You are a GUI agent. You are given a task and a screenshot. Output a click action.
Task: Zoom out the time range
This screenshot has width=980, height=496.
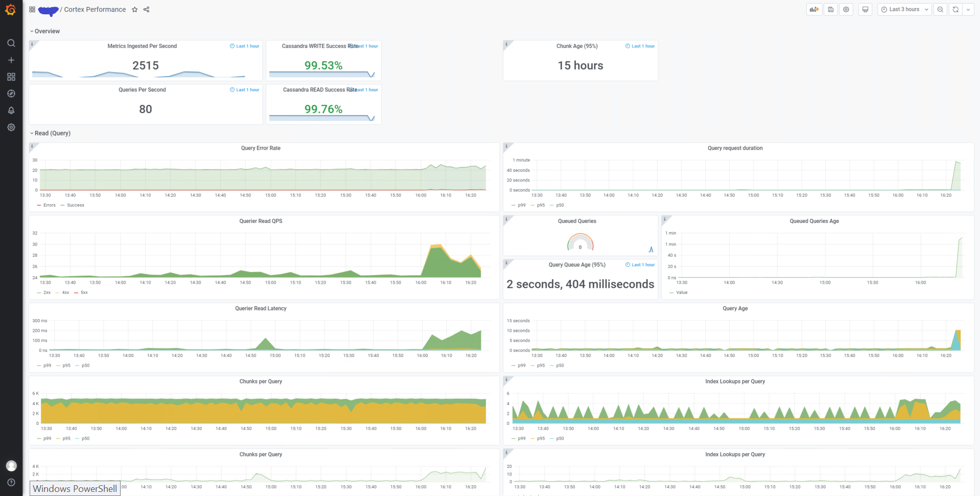tap(940, 9)
